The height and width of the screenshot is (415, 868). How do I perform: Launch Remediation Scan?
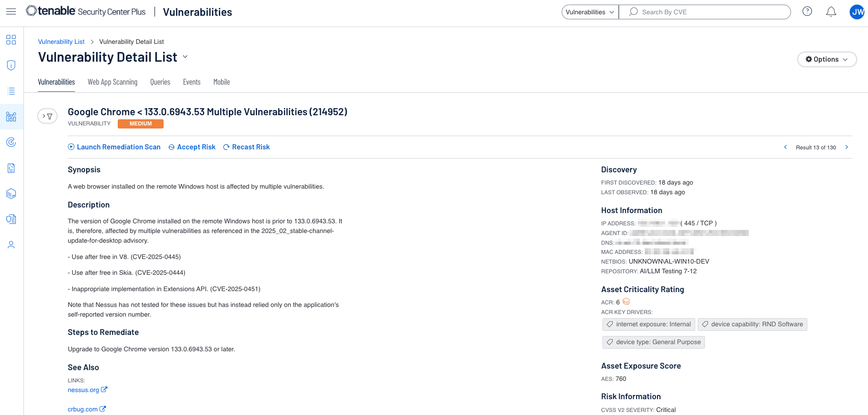114,147
